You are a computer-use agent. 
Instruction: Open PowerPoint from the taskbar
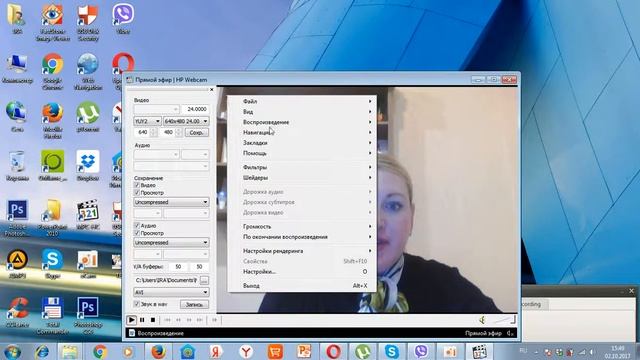[304, 351]
